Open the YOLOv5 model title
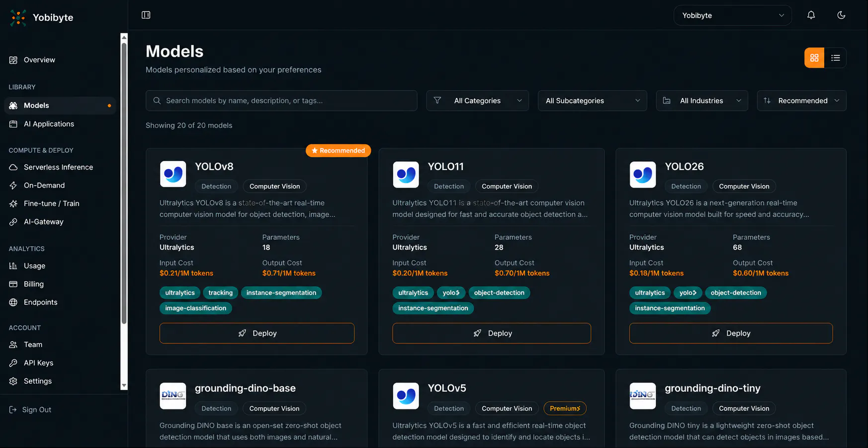This screenshot has width=868, height=448. [x=447, y=388]
